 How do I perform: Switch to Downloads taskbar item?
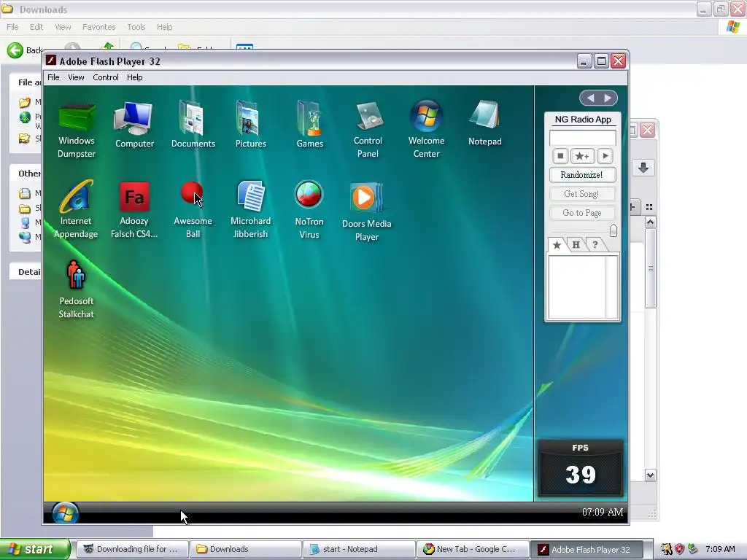(x=245, y=549)
